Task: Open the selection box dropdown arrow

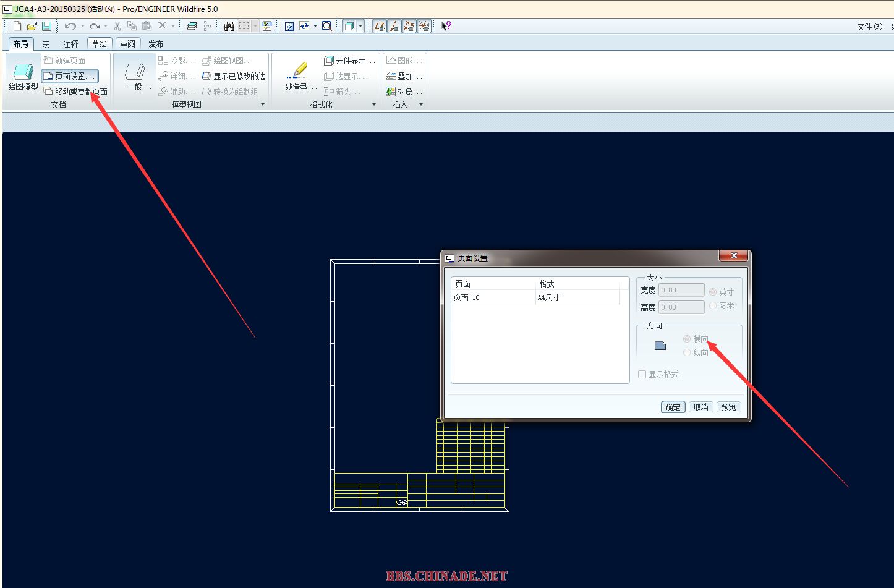Action: 255,26
